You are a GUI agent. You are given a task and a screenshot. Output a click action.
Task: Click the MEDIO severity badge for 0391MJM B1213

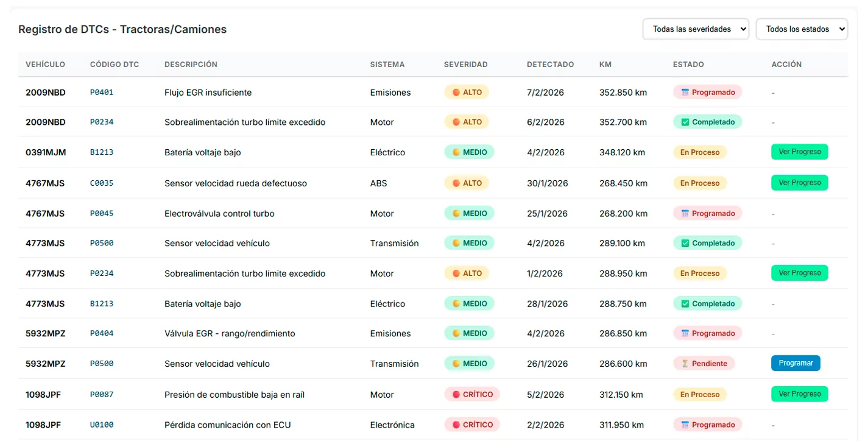469,152
